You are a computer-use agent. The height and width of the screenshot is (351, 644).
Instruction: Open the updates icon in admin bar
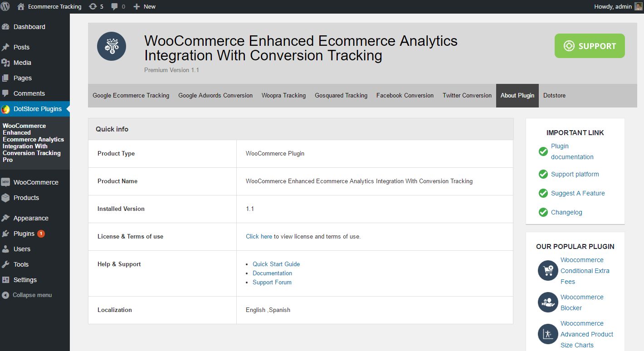pyautogui.click(x=93, y=6)
